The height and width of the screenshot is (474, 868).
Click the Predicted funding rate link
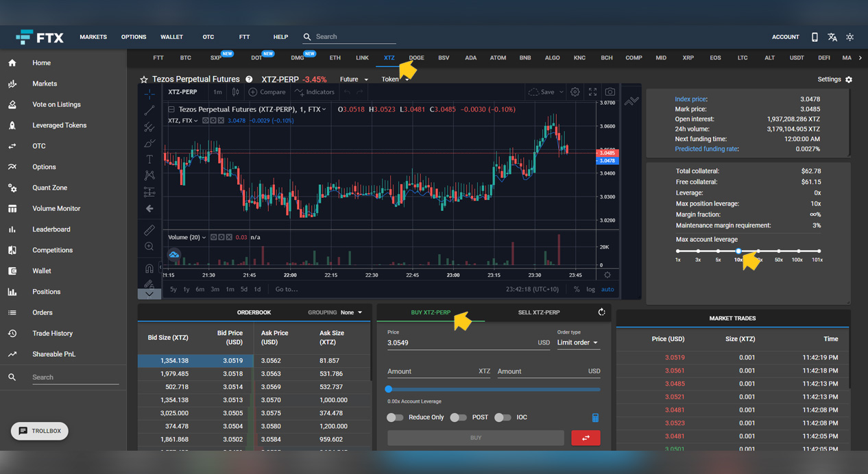(706, 149)
